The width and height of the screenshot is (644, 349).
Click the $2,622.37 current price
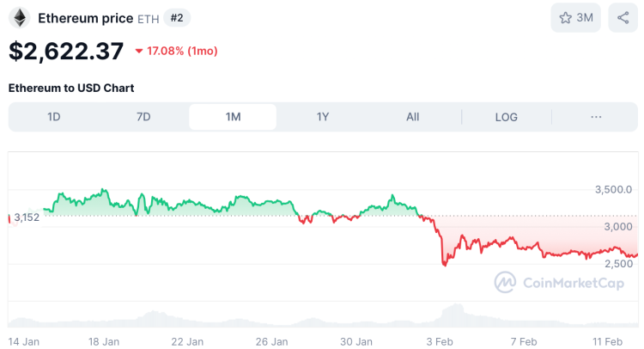(66, 51)
